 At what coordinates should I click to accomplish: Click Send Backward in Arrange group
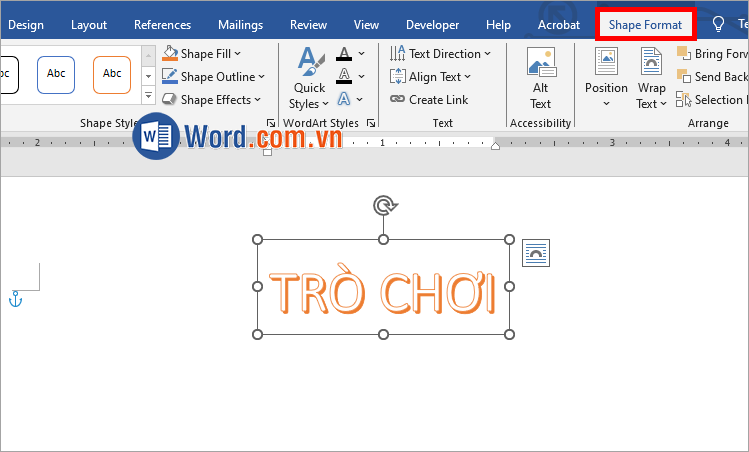coord(712,76)
